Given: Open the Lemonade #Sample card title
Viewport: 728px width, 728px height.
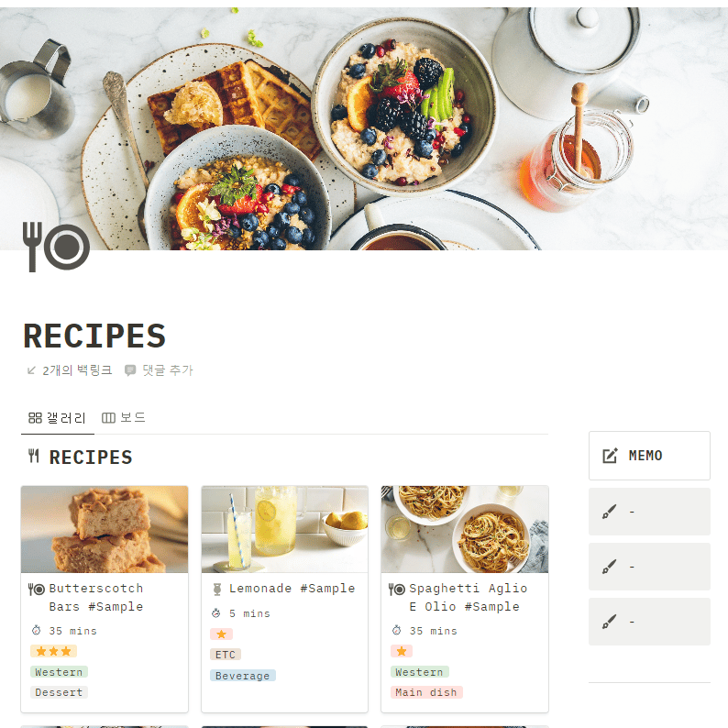Looking at the screenshot, I should pos(292,589).
